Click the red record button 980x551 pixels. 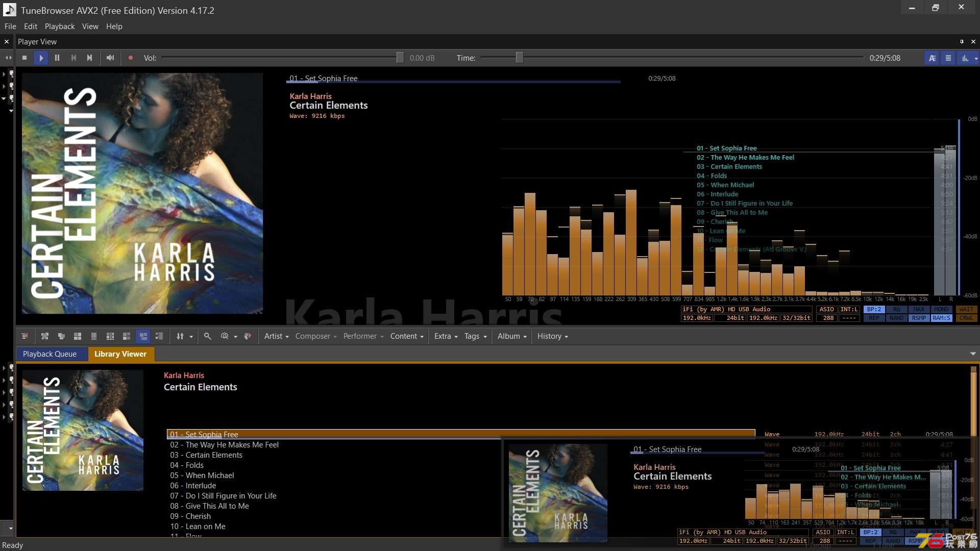click(x=130, y=58)
